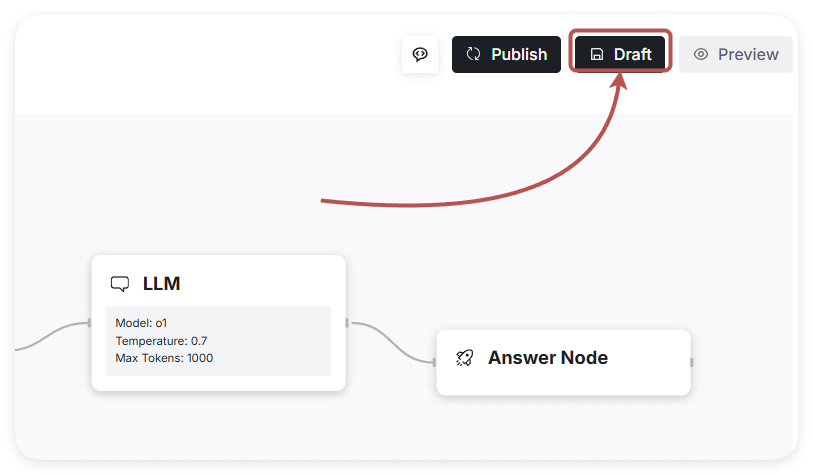Select the LLM node title
Image resolution: width=813 pixels, height=475 pixels.
162,284
